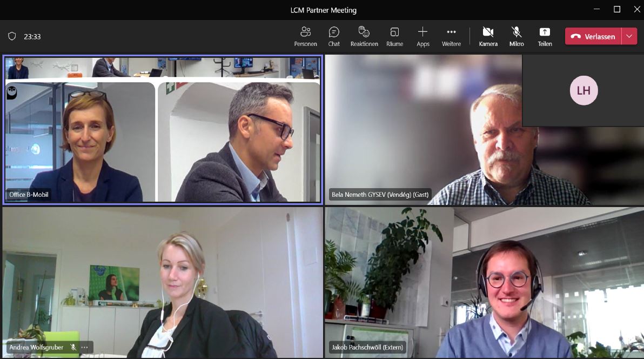Add Apps to the meeting
Viewport: 644px width, 359px height.
point(422,37)
